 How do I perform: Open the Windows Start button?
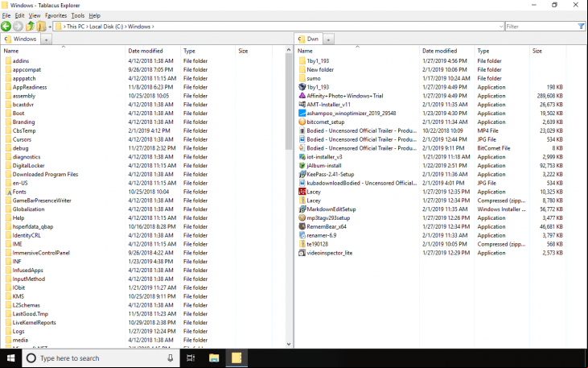10,358
